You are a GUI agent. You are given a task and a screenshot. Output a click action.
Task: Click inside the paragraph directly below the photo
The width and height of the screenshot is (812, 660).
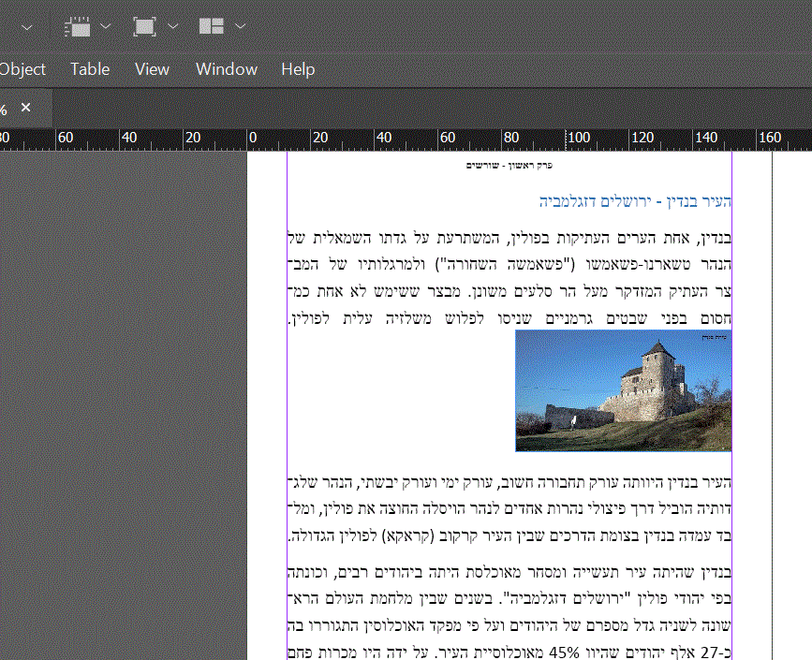509,510
